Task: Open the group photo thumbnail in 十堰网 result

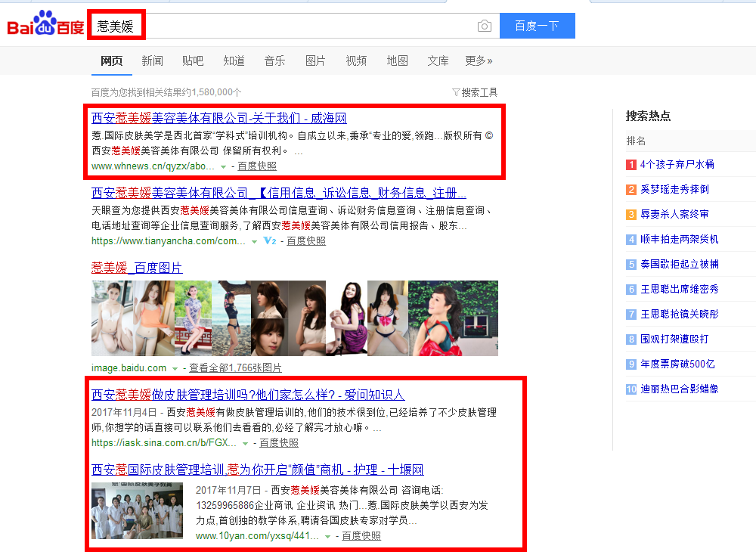Action: (138, 510)
